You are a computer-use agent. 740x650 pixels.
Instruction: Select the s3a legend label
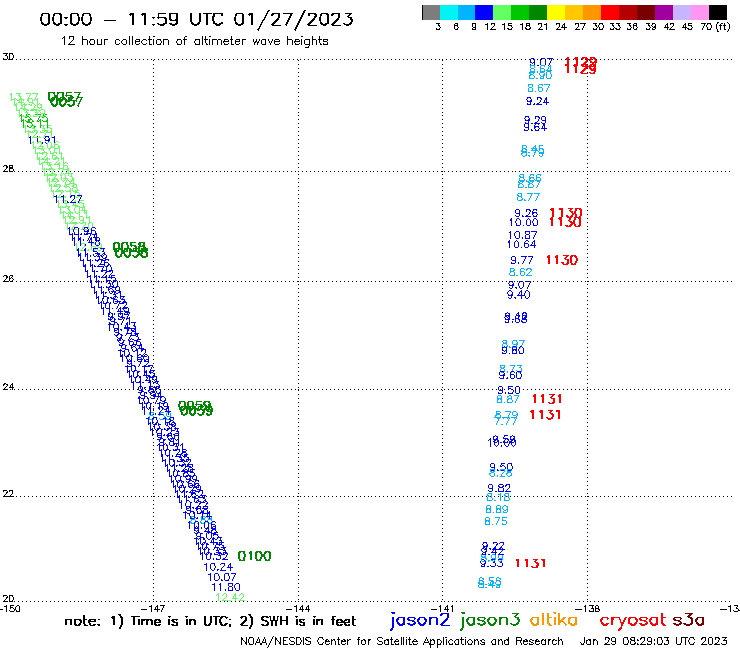(x=688, y=620)
